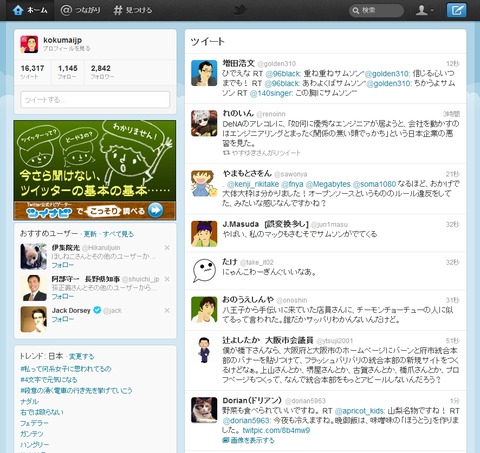The image size is (480, 453).
Task: Open the ガンテツ trend
Action: pyautogui.click(x=32, y=434)
